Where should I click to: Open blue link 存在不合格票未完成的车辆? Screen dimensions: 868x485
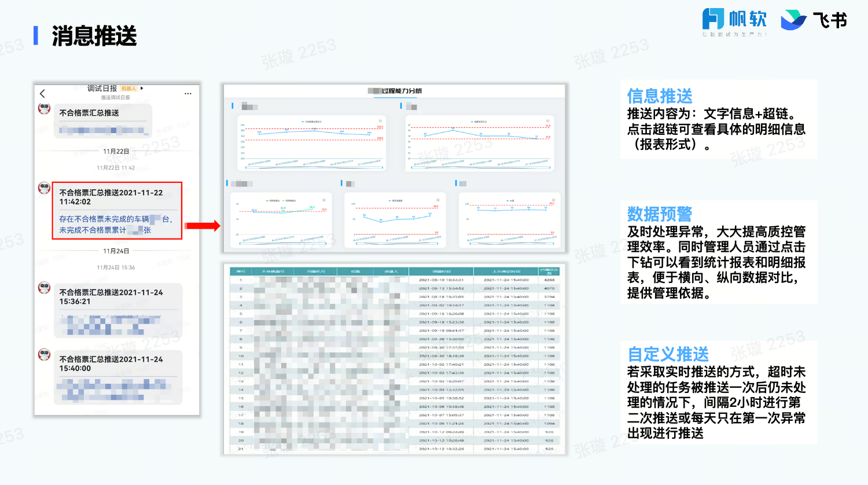104,219
